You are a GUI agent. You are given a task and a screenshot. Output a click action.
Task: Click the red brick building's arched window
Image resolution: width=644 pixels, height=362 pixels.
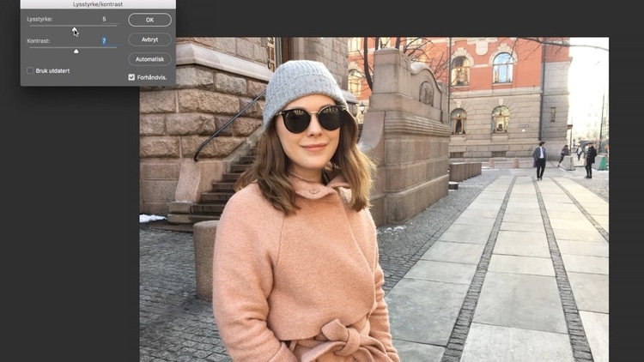tap(502, 69)
